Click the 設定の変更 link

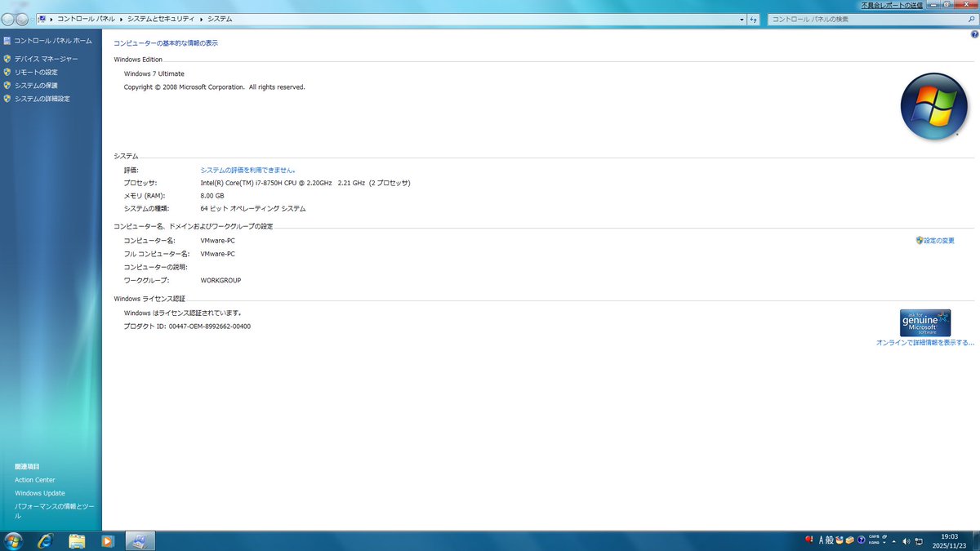pos(938,240)
